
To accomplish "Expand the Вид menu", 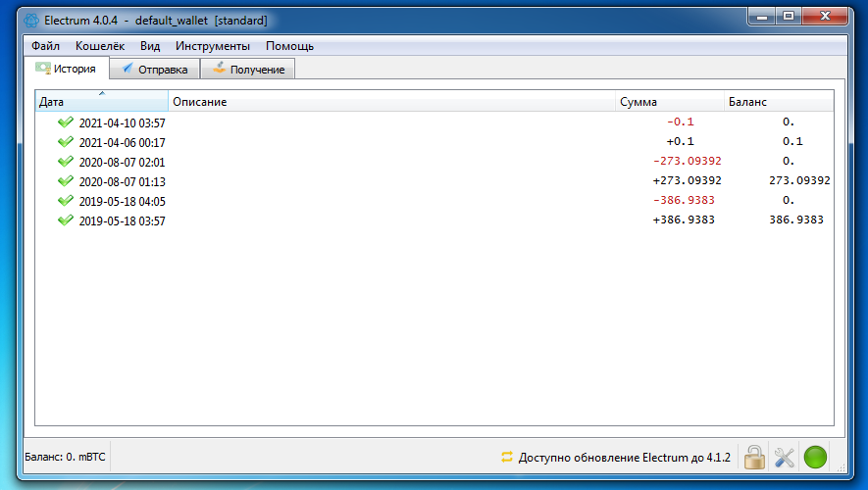I will 150,46.
